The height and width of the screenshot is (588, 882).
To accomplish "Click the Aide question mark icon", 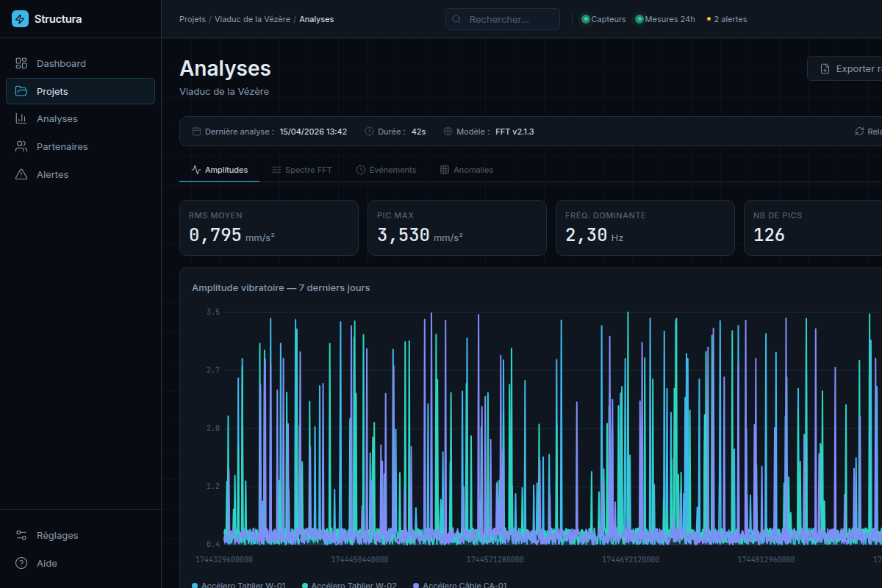I will pos(21,564).
